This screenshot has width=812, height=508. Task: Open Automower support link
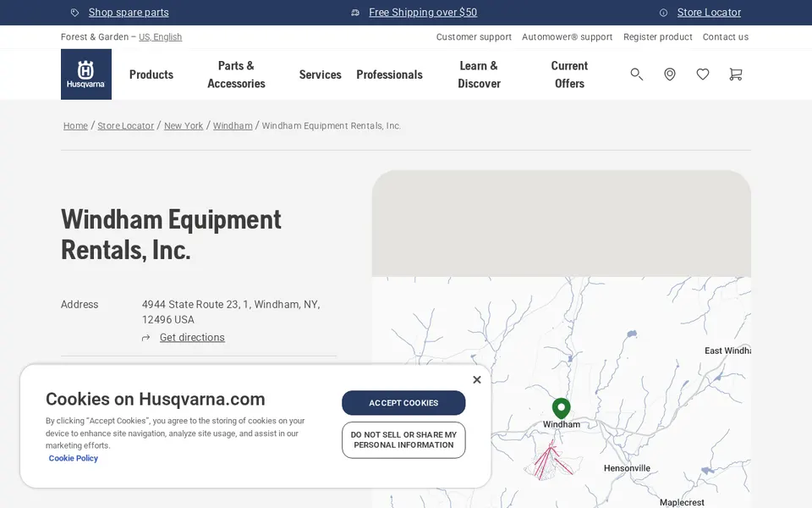coord(567,36)
